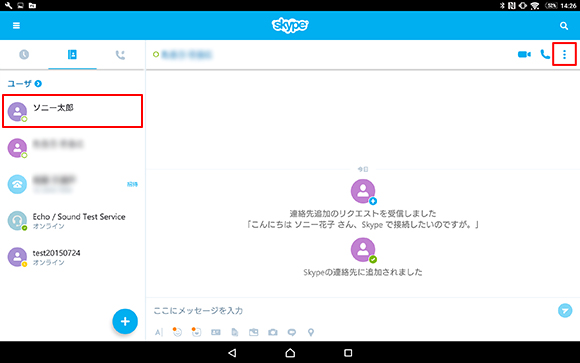The height and width of the screenshot is (363, 580).
Task: Attach a file to message
Action: pos(235,332)
